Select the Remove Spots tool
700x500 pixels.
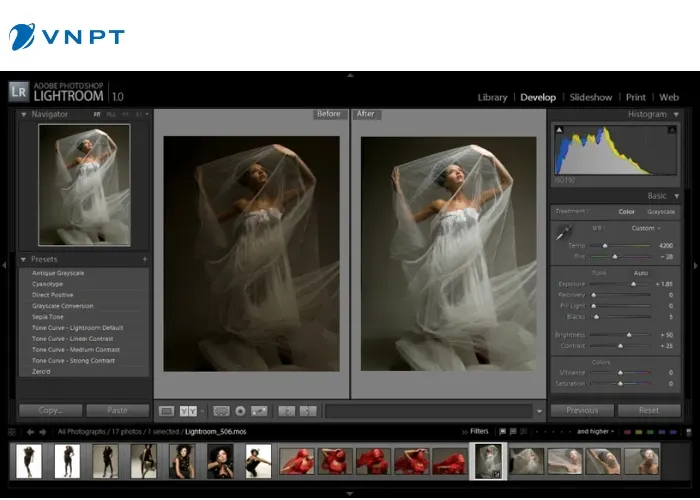point(259,411)
